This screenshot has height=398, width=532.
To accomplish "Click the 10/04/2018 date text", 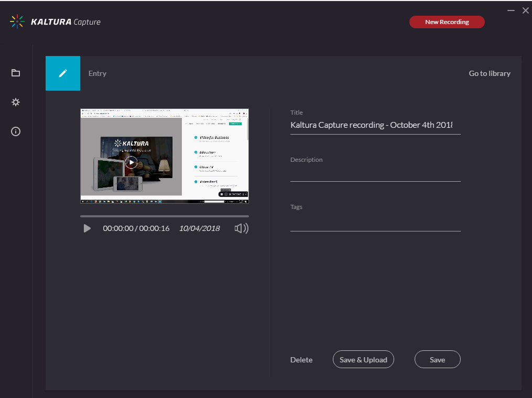I will tap(200, 228).
